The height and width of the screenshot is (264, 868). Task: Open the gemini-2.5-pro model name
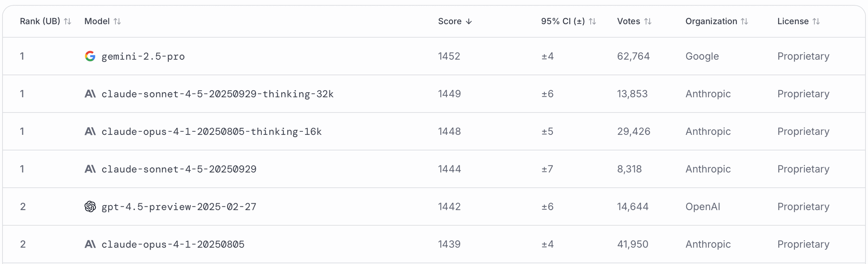point(143,56)
